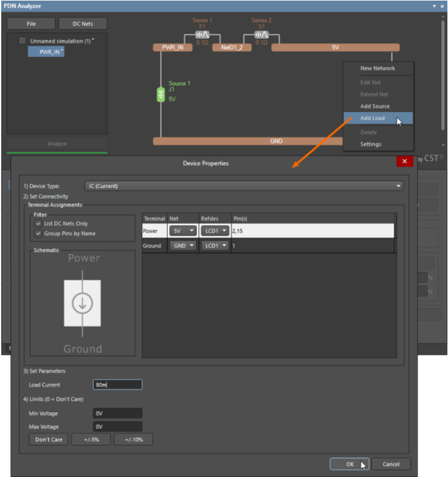
Task: Click the Ground row pins cell 1
Action: point(313,246)
